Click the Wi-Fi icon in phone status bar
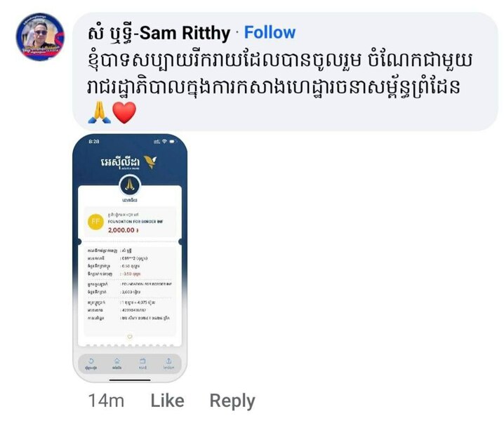Viewport: 504px width, 421px height. click(x=164, y=142)
